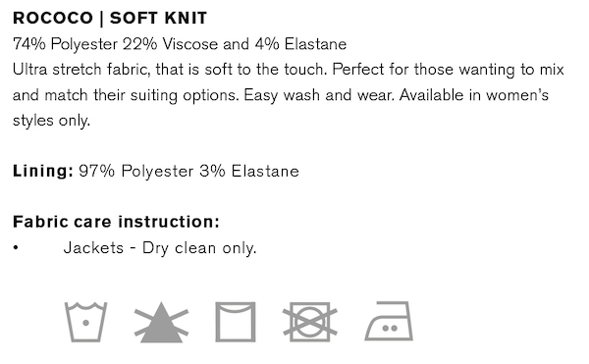Click the Available in women's text
The width and height of the screenshot is (589, 364).
[x=474, y=95]
